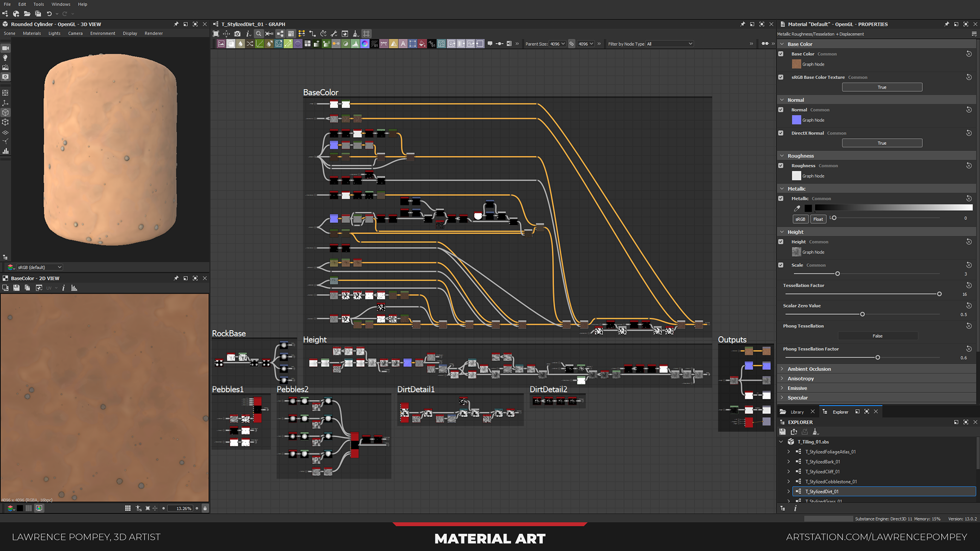Click the open folder icon in main toolbar
Screen dimensions: 980x551
(27, 14)
